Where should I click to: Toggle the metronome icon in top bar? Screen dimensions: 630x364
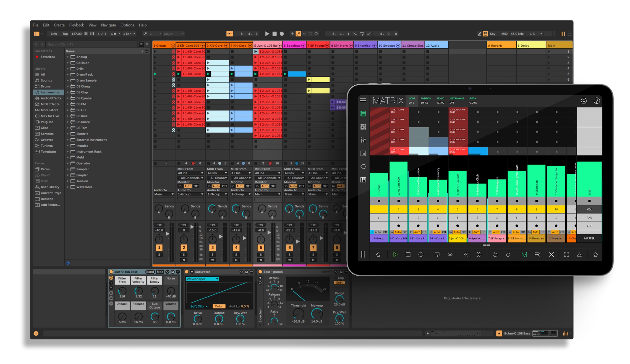[x=113, y=34]
